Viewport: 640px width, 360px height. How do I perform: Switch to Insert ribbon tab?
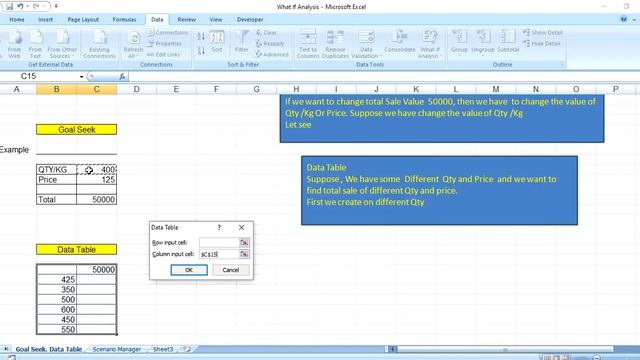point(45,20)
